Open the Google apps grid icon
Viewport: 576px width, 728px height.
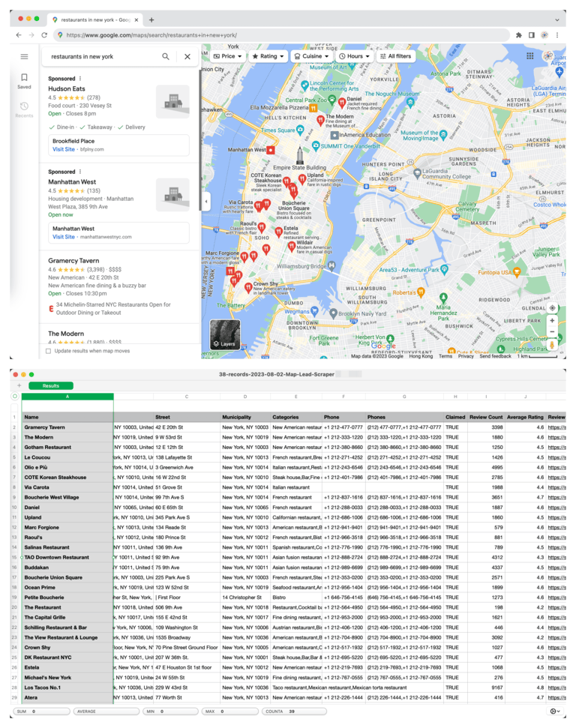click(x=530, y=55)
